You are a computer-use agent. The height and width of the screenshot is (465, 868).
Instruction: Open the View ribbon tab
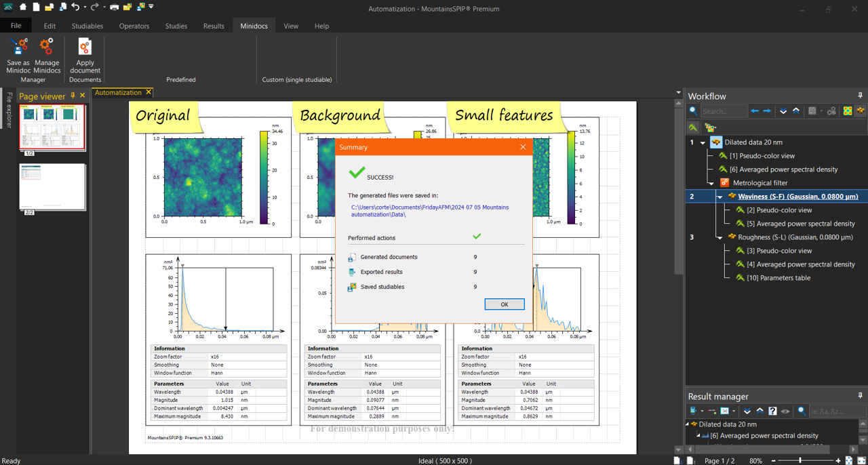[x=291, y=26]
